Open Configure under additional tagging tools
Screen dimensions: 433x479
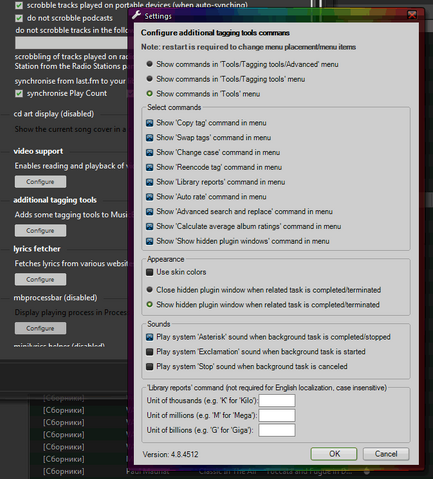40,230
